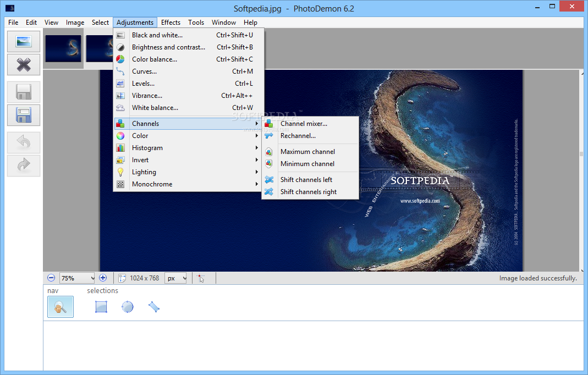Open the Image menu

pyautogui.click(x=75, y=23)
